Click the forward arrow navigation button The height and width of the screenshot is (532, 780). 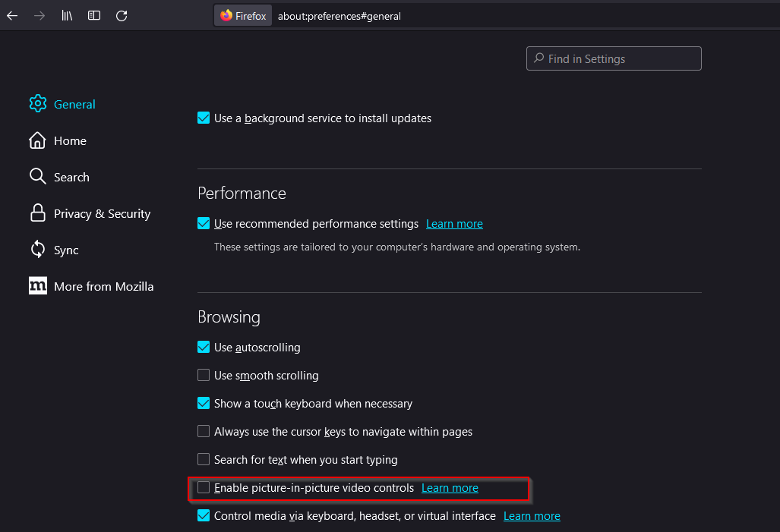pos(39,16)
